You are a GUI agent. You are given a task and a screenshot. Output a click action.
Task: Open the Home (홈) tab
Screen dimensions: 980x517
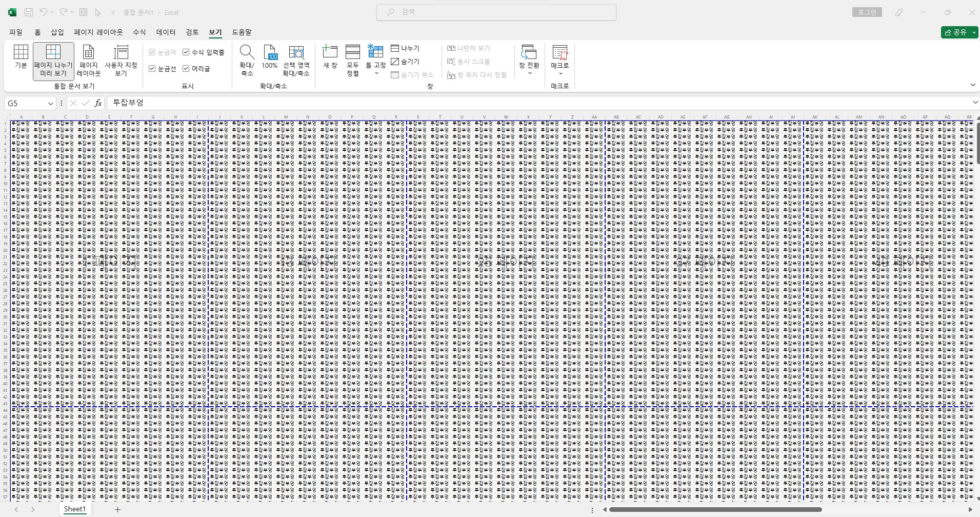[37, 32]
